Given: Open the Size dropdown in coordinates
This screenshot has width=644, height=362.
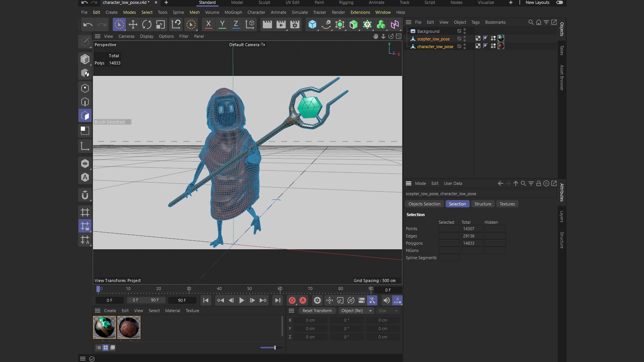Looking at the screenshot, I should click(388, 311).
